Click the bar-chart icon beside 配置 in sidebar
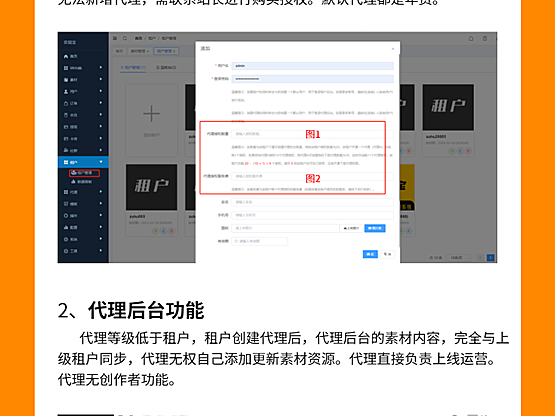555x416 pixels. click(66, 227)
